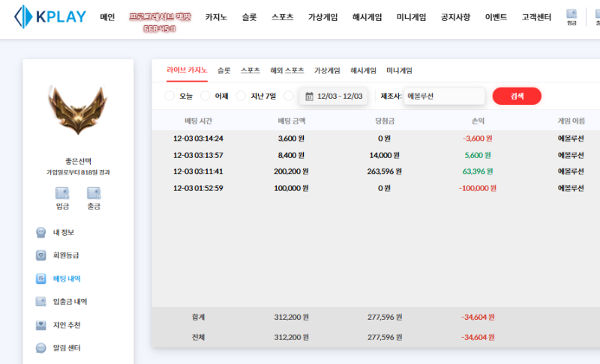Viewport: 600px width, 364px height.
Task: Click the username 좋은선택
Action: click(x=78, y=161)
